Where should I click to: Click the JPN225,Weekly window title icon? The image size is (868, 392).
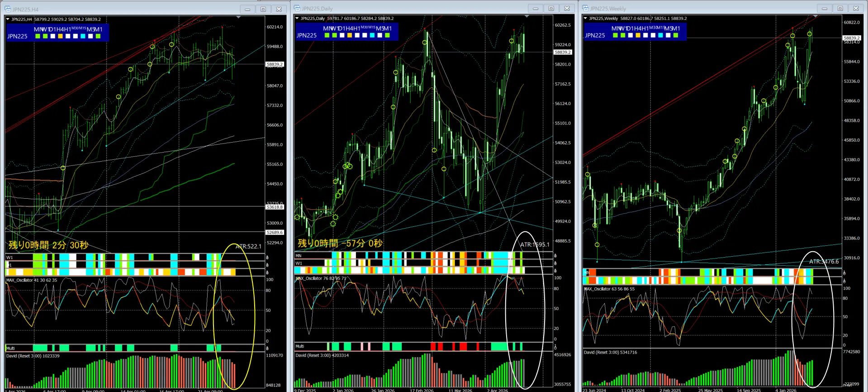(x=585, y=8)
